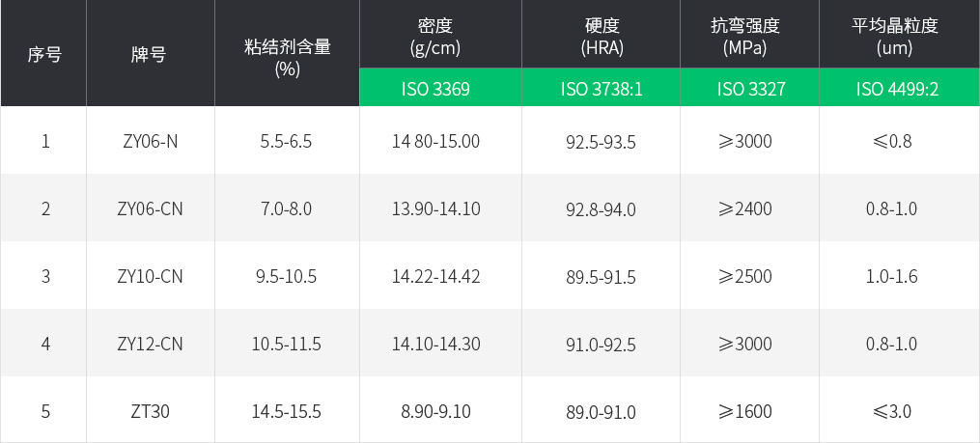Click the green ISO 3327 label
This screenshot has height=443, width=980.
coord(750,90)
